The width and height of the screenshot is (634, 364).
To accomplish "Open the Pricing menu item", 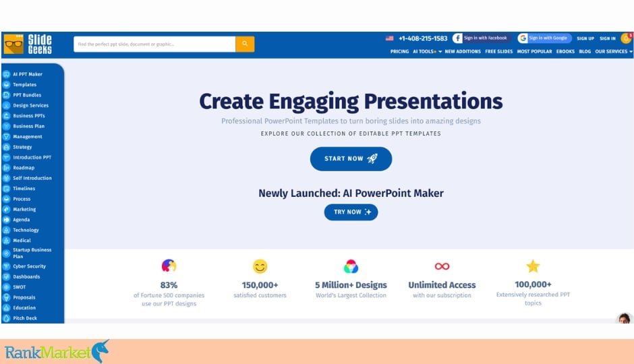I will coord(399,52).
